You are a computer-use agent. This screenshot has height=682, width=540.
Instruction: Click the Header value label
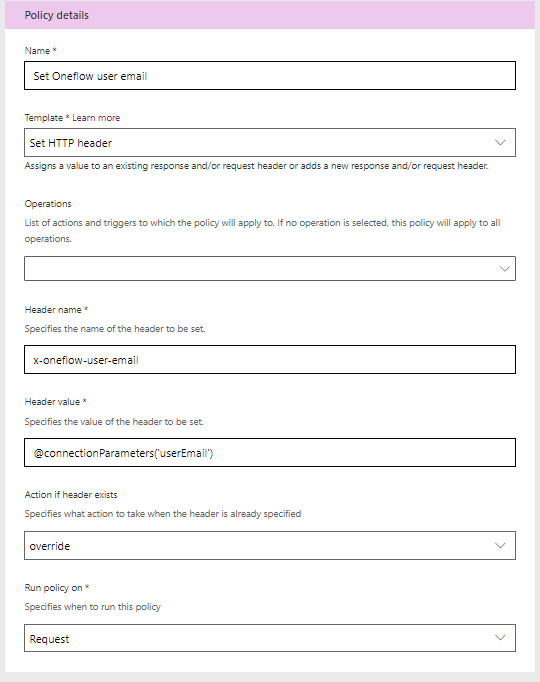[52, 402]
